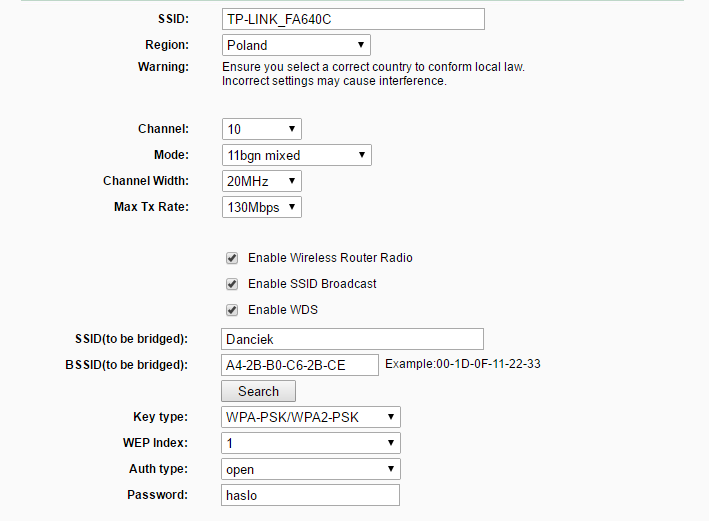Open the Max Tx Rate dropdown
This screenshot has height=521, width=709.
point(261,207)
